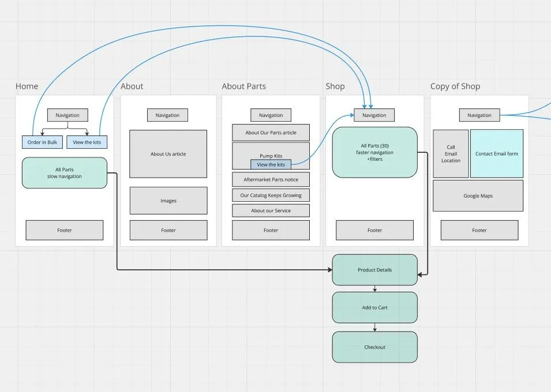
Task: Select Footer box in Copy of Shop frame
Action: 479,231
